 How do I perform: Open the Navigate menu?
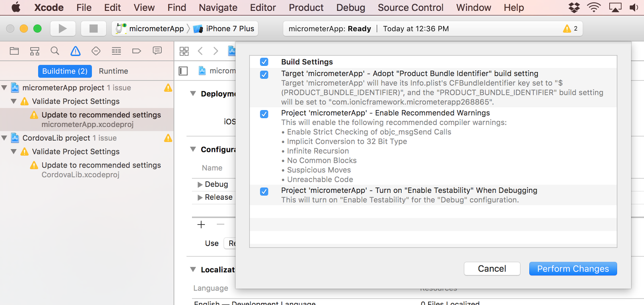[218, 8]
